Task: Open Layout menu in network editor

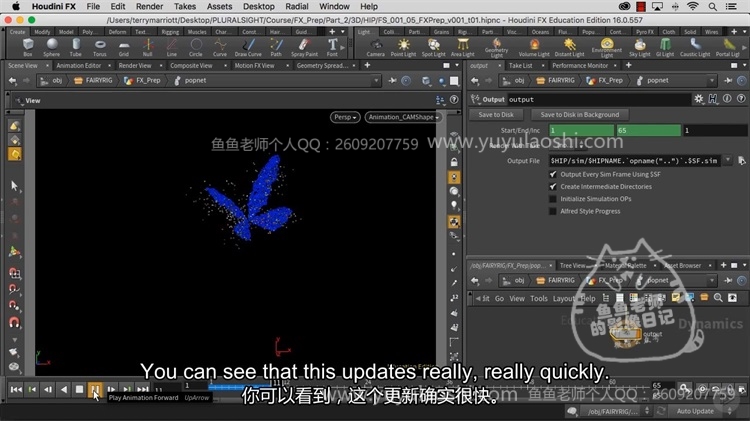Action: point(563,298)
